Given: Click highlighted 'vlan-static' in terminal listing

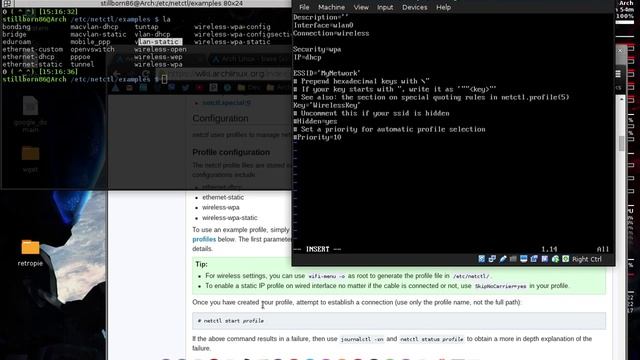Looking at the screenshot, I should point(158,42).
